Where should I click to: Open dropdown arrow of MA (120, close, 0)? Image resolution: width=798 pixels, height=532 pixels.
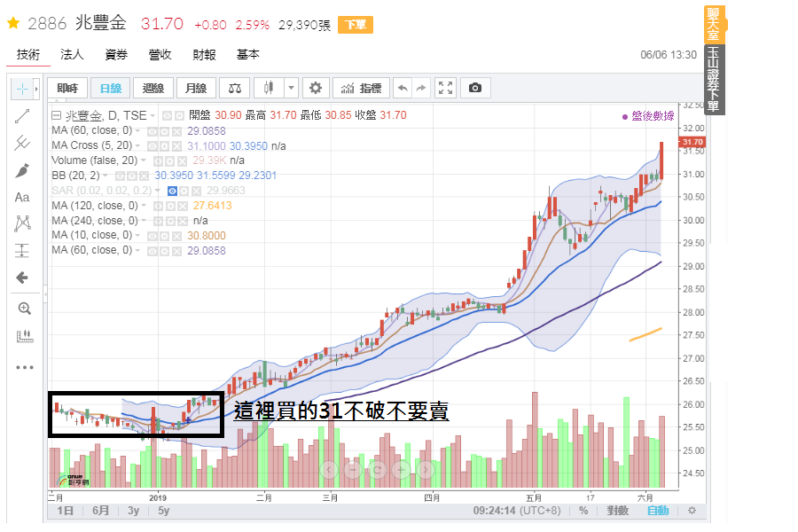coord(144,206)
